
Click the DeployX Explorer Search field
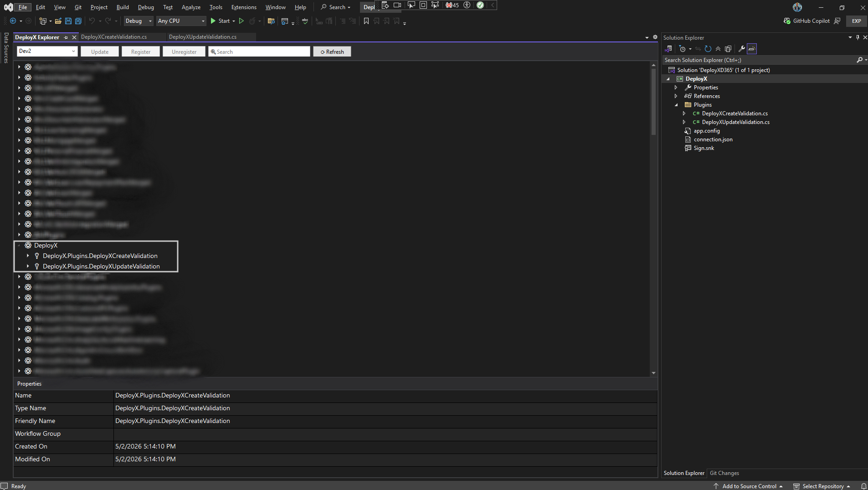tap(259, 52)
